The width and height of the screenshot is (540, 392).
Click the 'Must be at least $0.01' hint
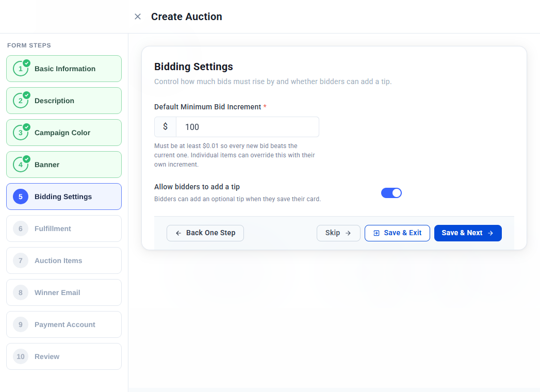235,155
